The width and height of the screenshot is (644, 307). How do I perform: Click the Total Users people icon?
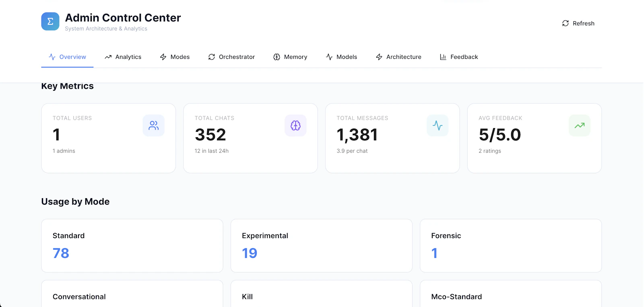pos(154,126)
